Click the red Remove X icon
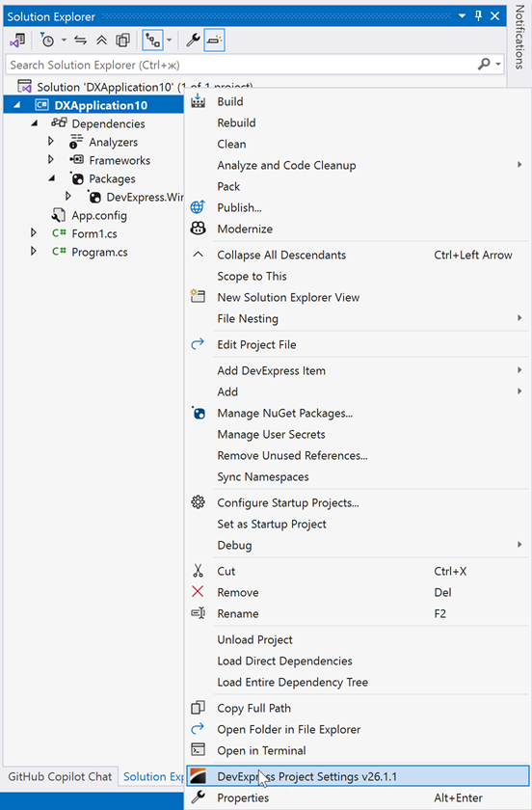The width and height of the screenshot is (532, 810). click(198, 592)
